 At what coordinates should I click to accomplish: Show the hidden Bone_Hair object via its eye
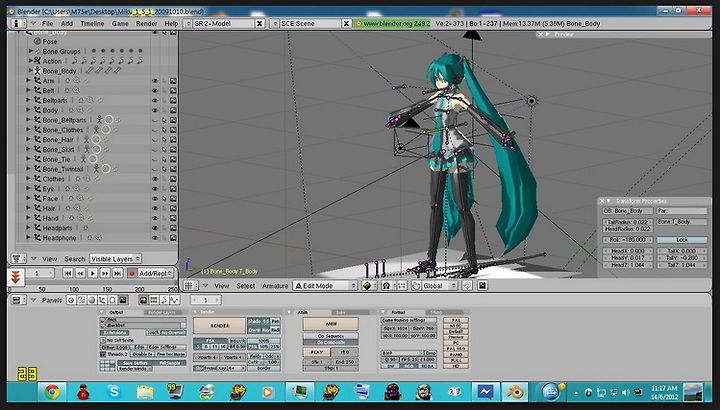tap(155, 140)
